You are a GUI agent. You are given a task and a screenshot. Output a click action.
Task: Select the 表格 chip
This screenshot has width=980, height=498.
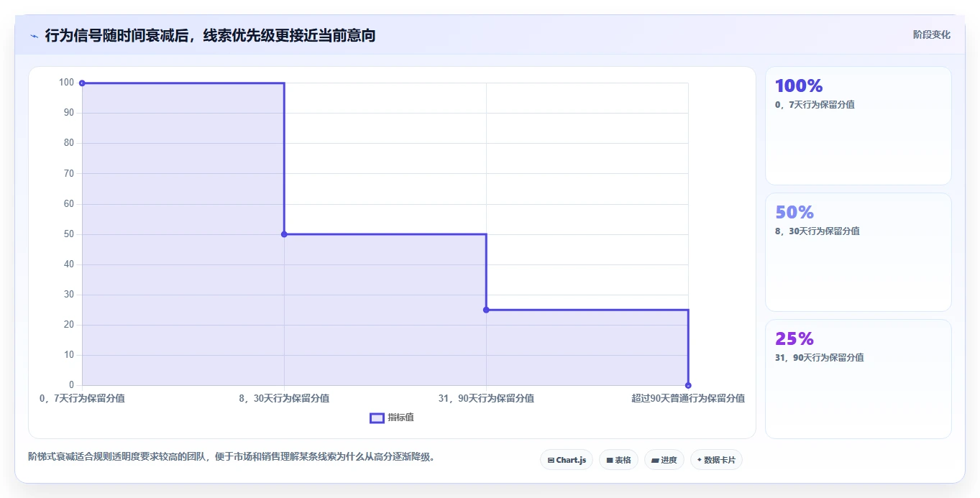[618, 460]
